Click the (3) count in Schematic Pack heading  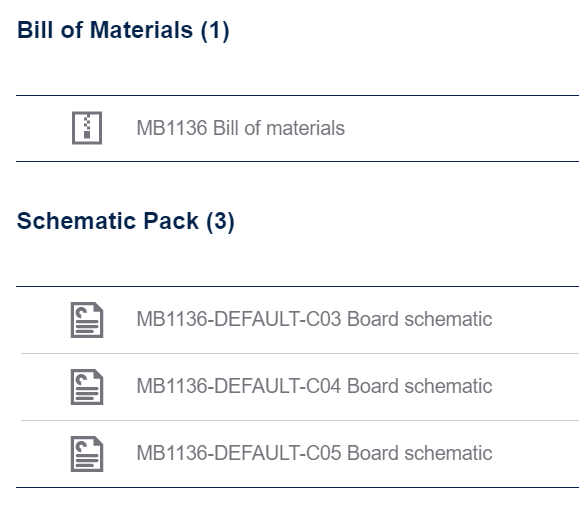coord(220,222)
